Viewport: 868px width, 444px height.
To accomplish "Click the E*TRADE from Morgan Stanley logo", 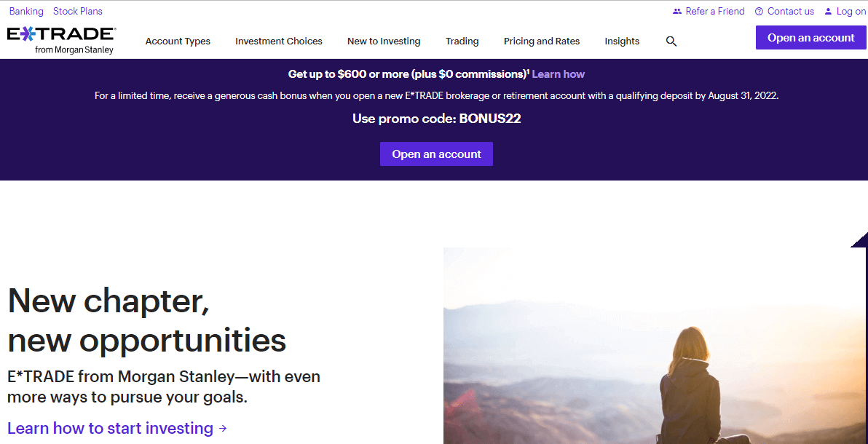I will click(62, 36).
